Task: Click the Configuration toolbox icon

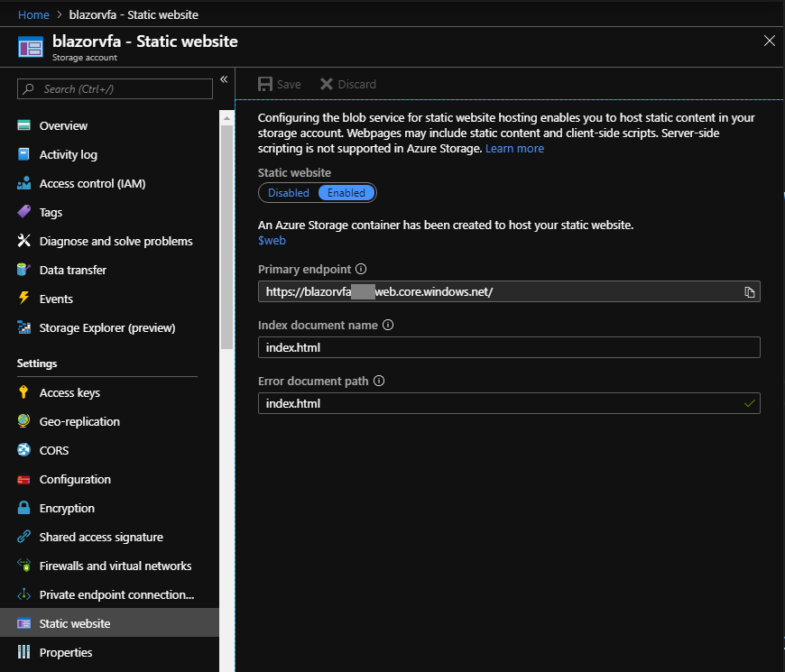Action: [x=23, y=479]
